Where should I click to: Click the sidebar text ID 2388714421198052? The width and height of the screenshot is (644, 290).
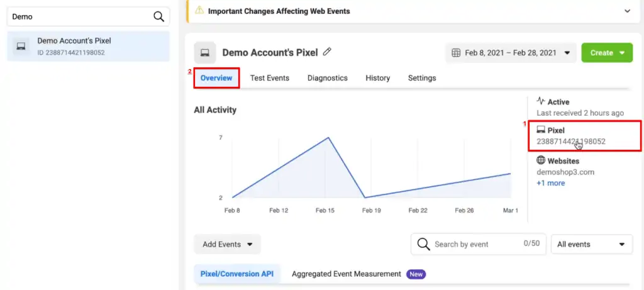click(71, 53)
